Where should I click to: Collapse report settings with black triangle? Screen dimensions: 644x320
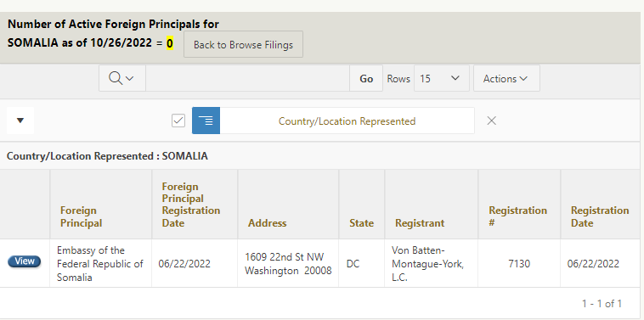click(20, 121)
